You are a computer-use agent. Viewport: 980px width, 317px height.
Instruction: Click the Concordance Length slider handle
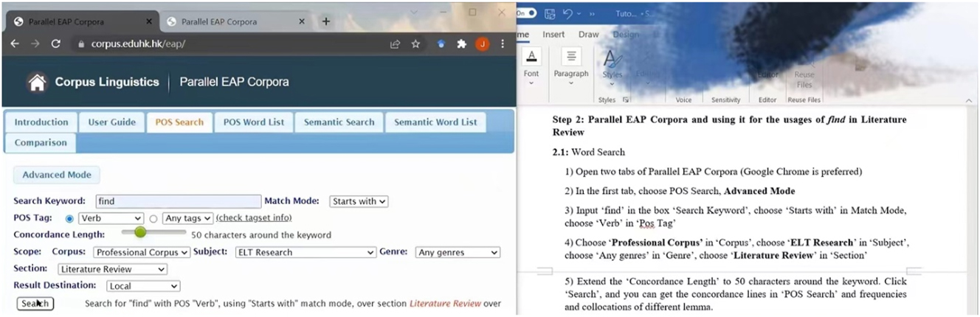140,232
